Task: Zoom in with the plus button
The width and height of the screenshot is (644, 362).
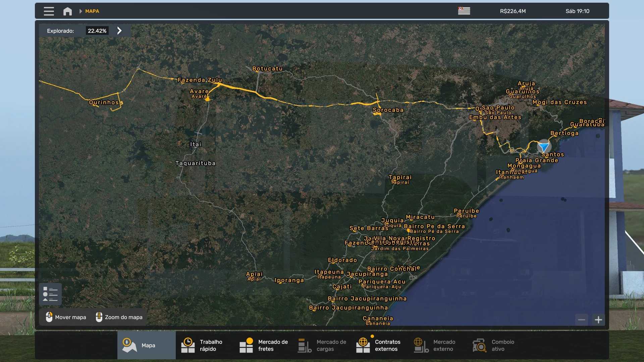Action: [598, 320]
